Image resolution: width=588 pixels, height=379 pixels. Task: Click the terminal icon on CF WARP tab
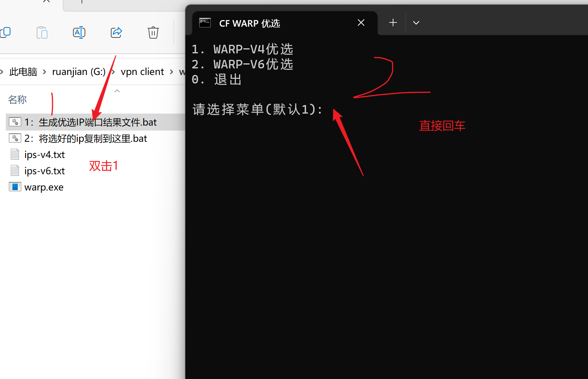(x=205, y=23)
